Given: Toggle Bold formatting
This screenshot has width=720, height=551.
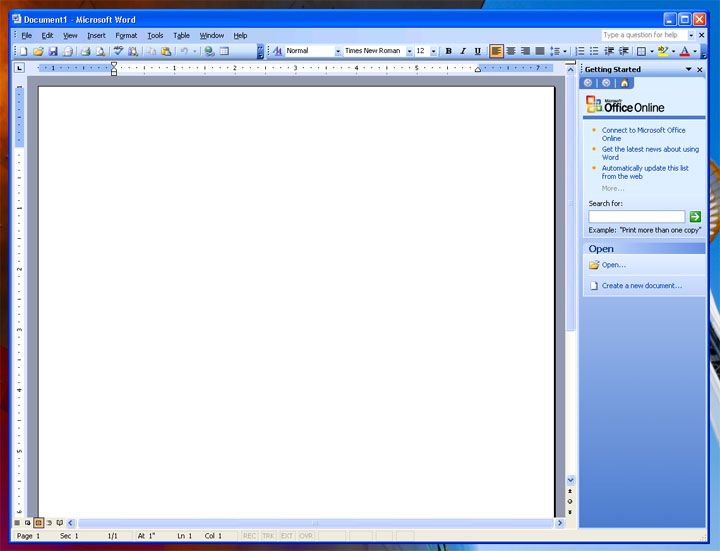Looking at the screenshot, I should (449, 51).
